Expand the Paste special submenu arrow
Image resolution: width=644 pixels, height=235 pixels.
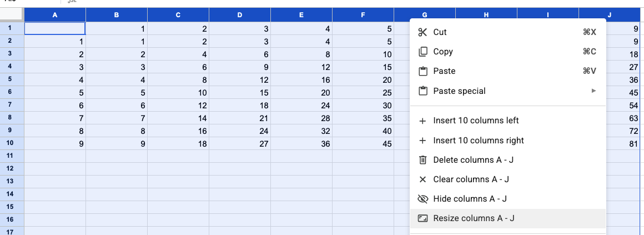pyautogui.click(x=593, y=91)
